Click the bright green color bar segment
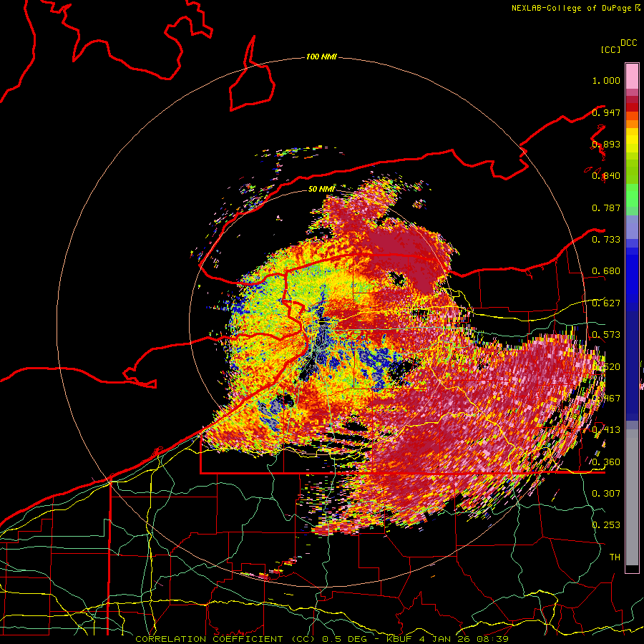This screenshot has height=644, width=644. (632, 195)
